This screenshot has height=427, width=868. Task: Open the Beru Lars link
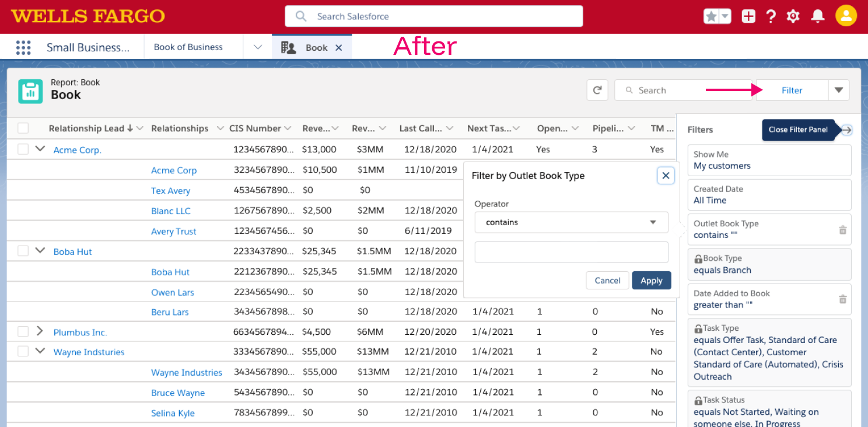(x=170, y=312)
